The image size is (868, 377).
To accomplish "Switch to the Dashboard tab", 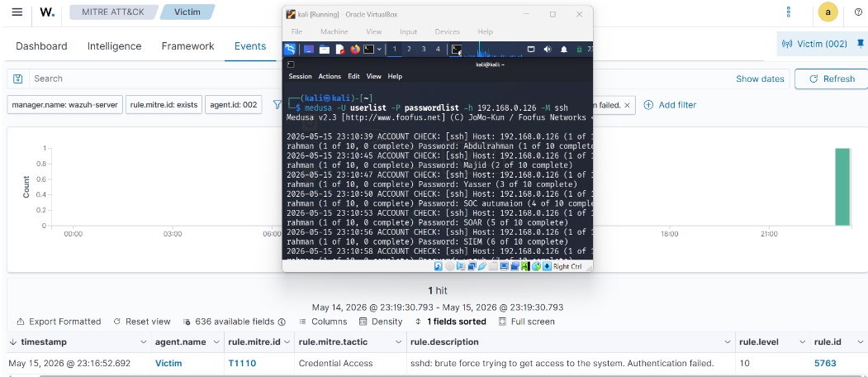I will point(41,46).
